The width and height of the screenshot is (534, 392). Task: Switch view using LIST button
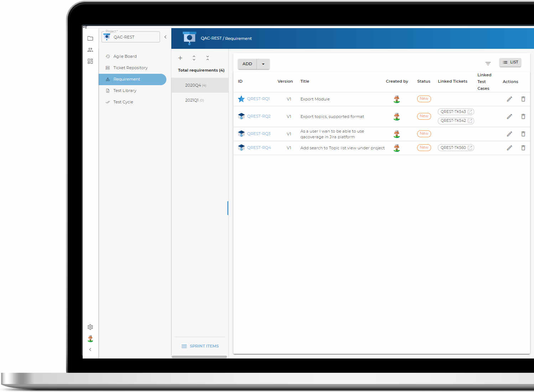(510, 62)
